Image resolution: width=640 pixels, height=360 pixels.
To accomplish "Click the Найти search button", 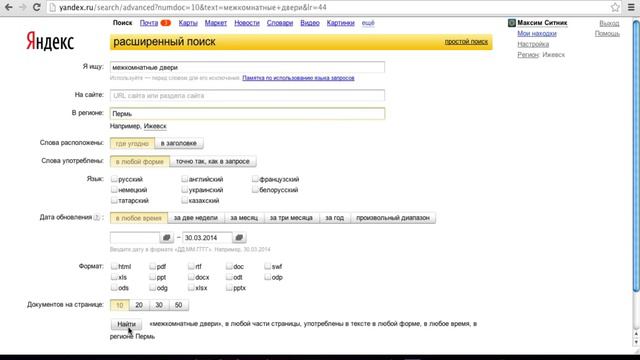I will tap(127, 324).
